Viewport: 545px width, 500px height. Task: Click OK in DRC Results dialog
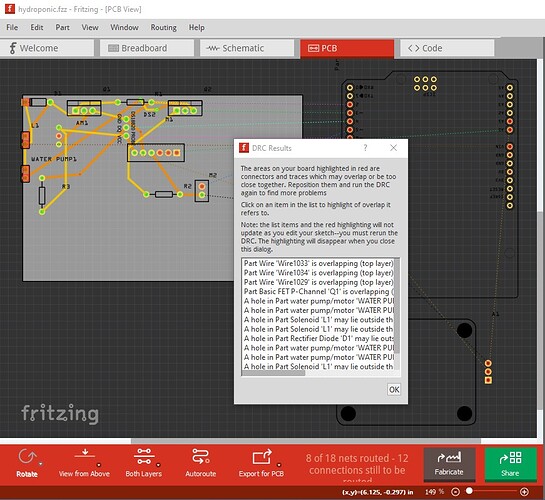click(x=394, y=390)
